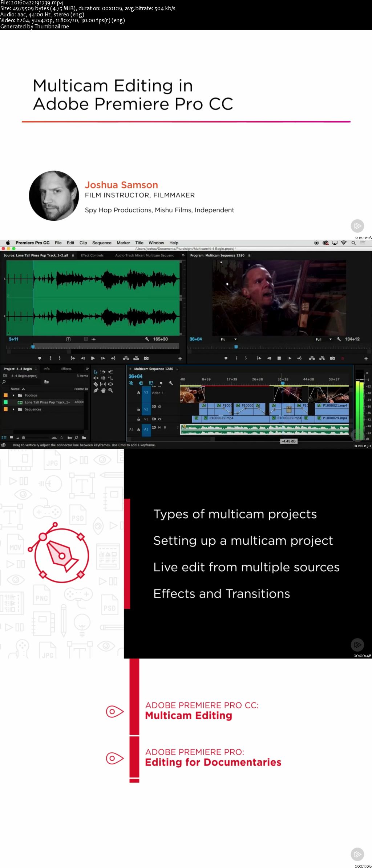Open the Sequence menu
Viewport: 372px width, 868px height.
(x=102, y=243)
